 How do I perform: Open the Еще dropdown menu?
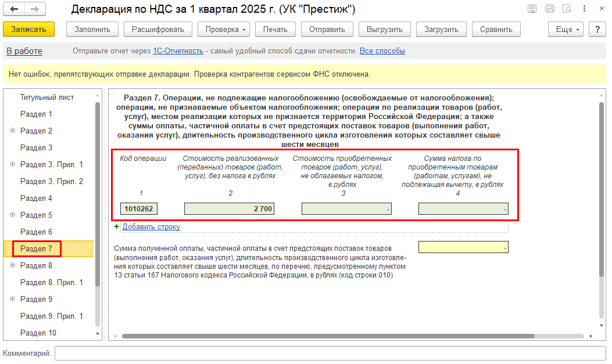click(x=568, y=29)
